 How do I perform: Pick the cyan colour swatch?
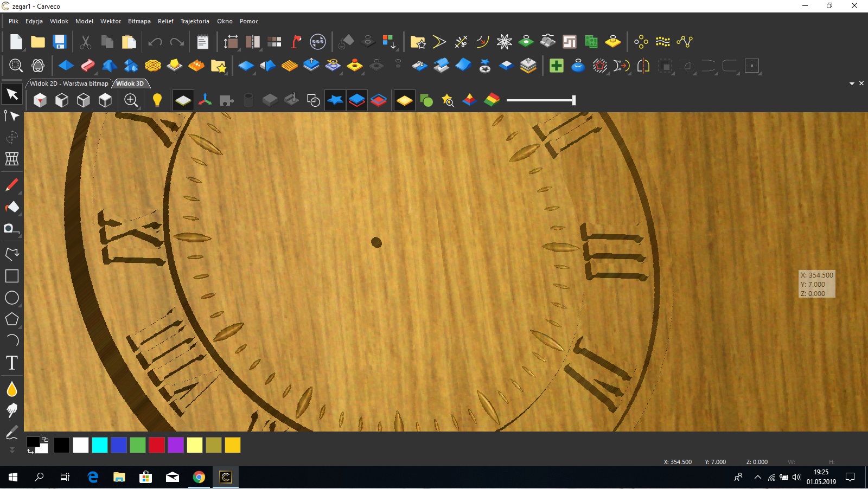[x=100, y=445]
